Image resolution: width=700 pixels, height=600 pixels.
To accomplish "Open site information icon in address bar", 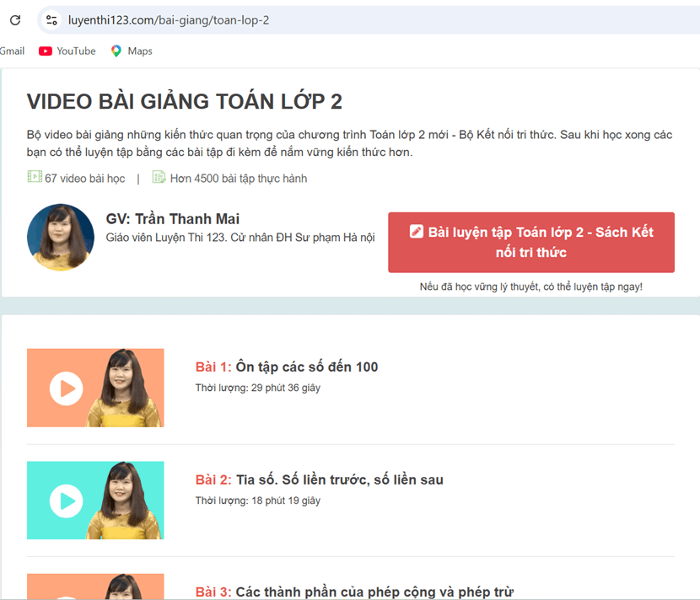I will tap(51, 20).
